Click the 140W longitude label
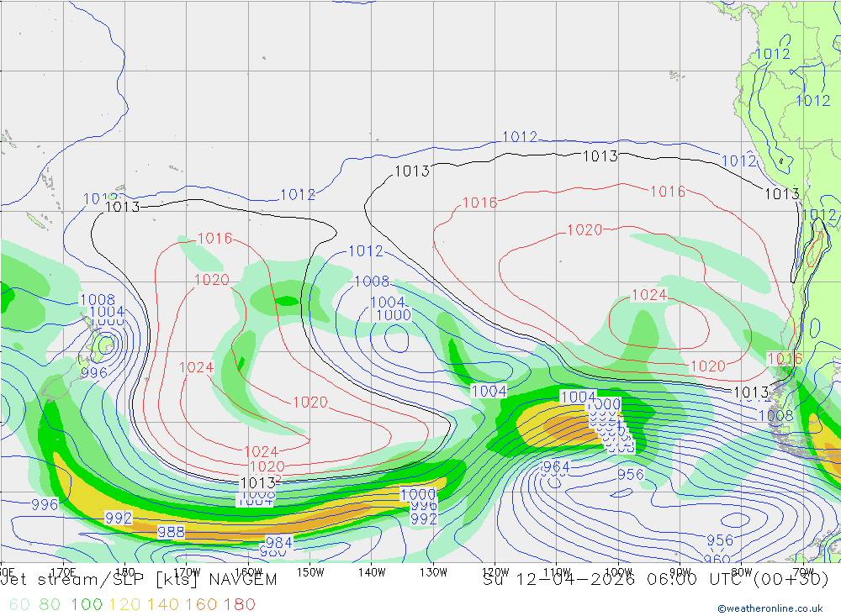Viewport: 841px width, 616px height. click(x=372, y=572)
